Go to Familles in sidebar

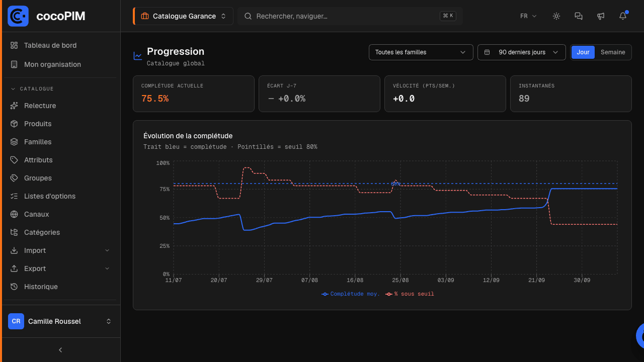coord(60,142)
